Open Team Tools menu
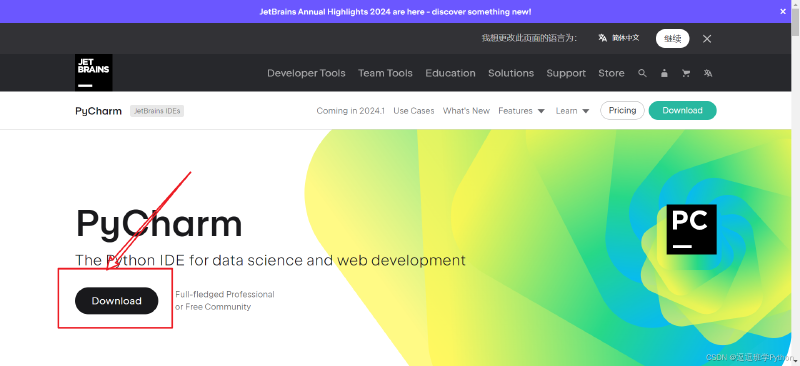This screenshot has width=800, height=366. 385,73
